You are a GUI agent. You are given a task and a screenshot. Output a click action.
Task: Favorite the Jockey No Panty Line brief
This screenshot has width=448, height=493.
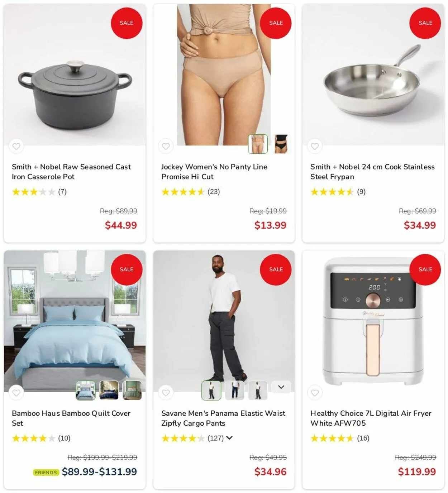pos(166,146)
